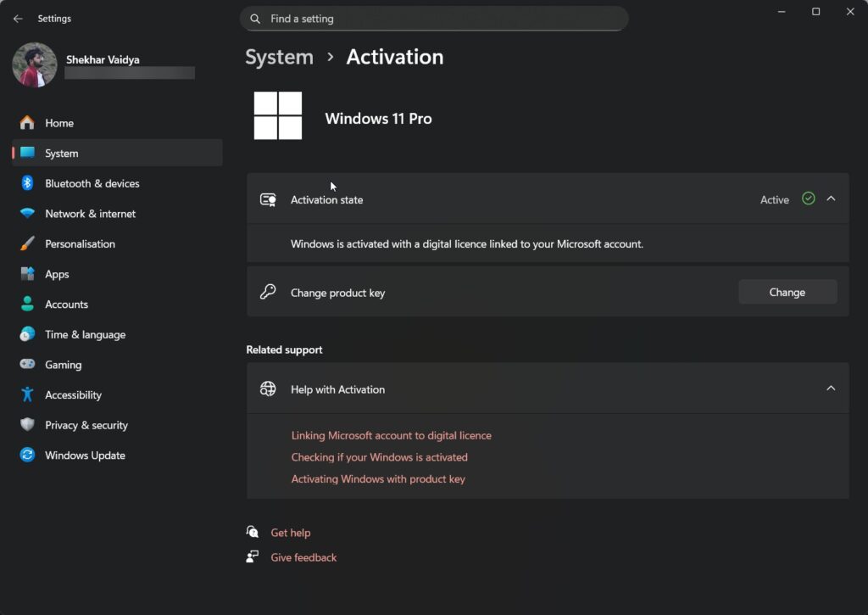Click System in the breadcrumb header

coord(279,57)
